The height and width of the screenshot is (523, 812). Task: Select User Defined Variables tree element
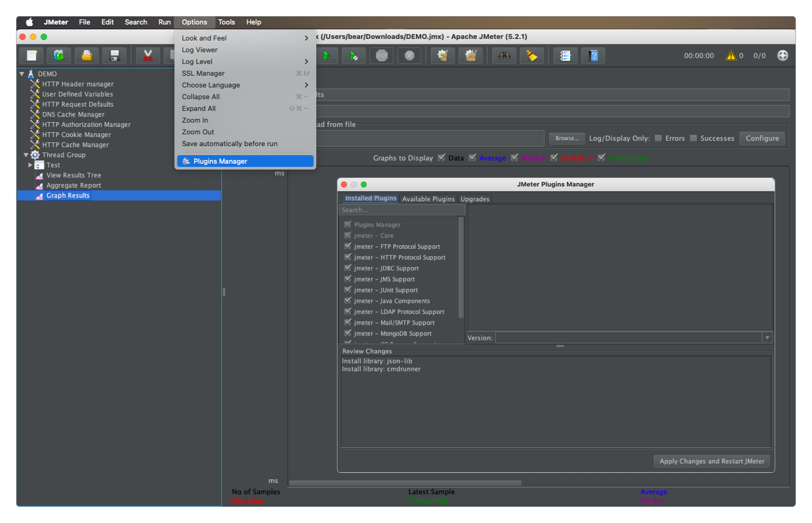pyautogui.click(x=77, y=94)
